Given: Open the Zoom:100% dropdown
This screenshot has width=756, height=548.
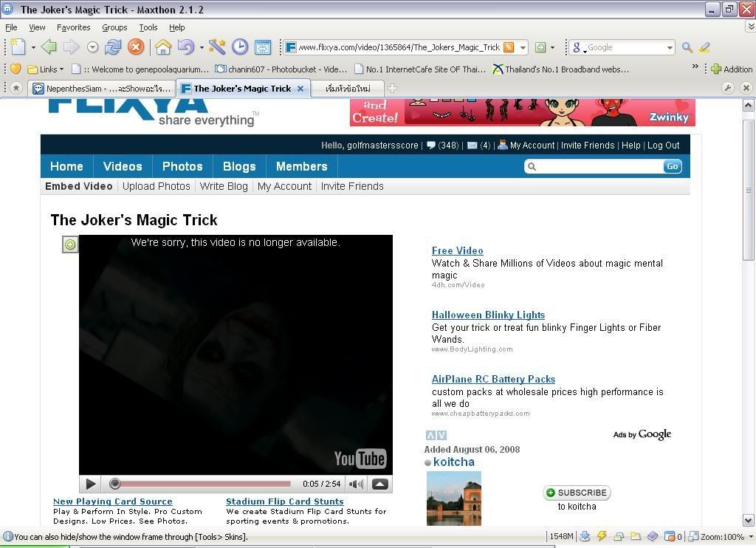Looking at the screenshot, I should pos(751,536).
